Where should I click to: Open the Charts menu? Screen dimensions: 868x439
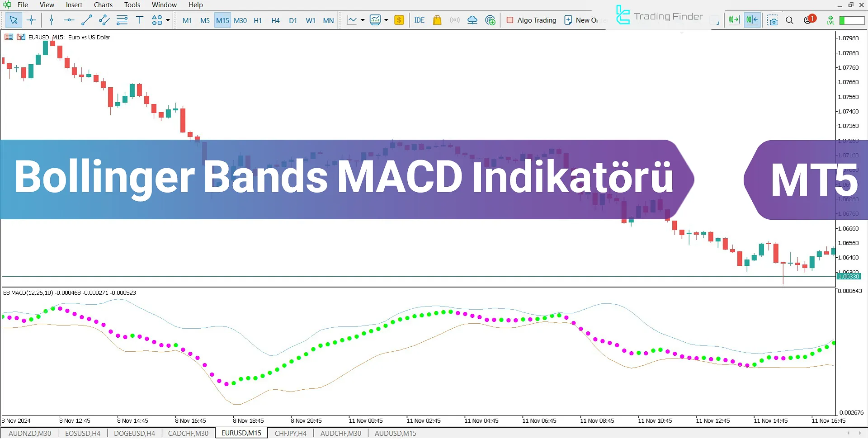coord(103,5)
